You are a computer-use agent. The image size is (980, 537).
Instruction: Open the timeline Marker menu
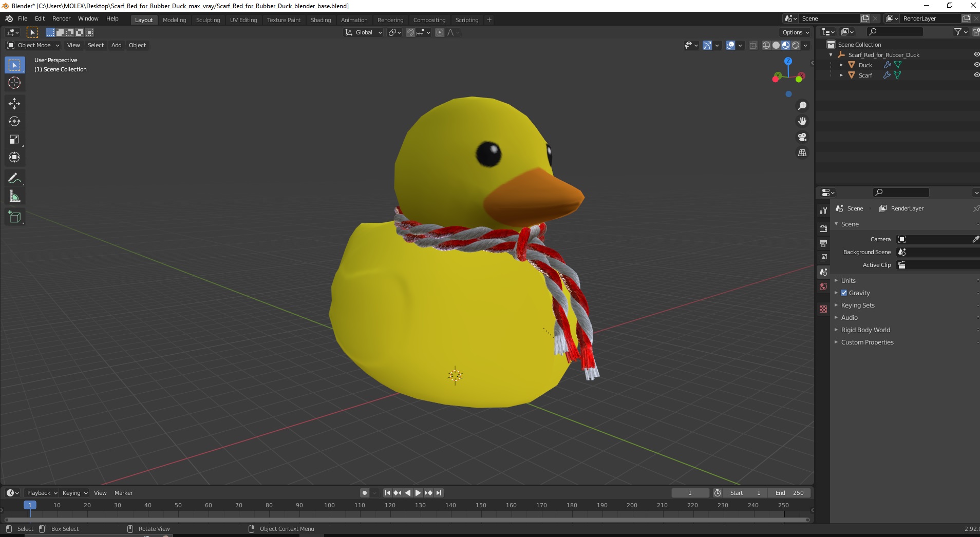[123, 493]
